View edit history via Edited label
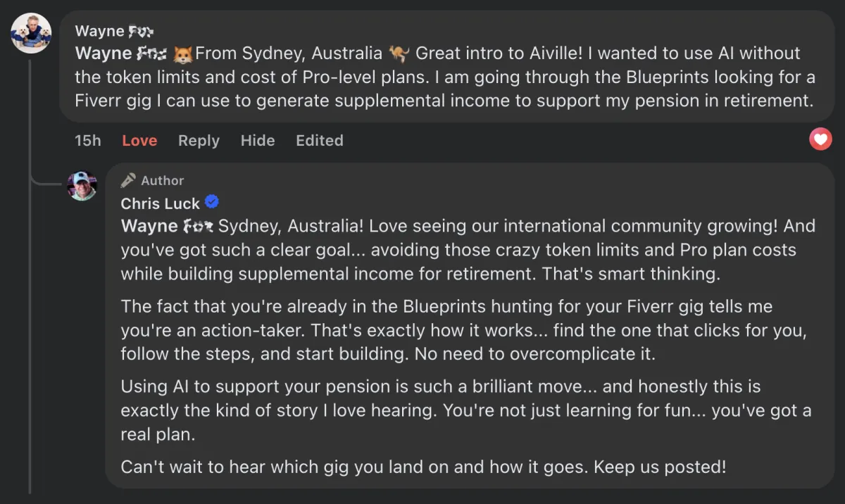Viewport: 845px width, 504px height. click(320, 141)
